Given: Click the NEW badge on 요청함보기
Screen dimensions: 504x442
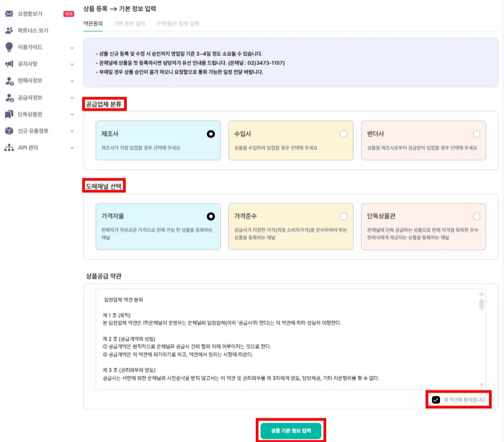Looking at the screenshot, I should click(68, 14).
